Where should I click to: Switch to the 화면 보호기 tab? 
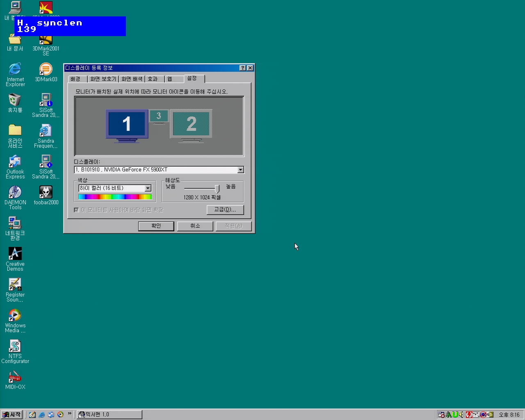click(x=103, y=79)
